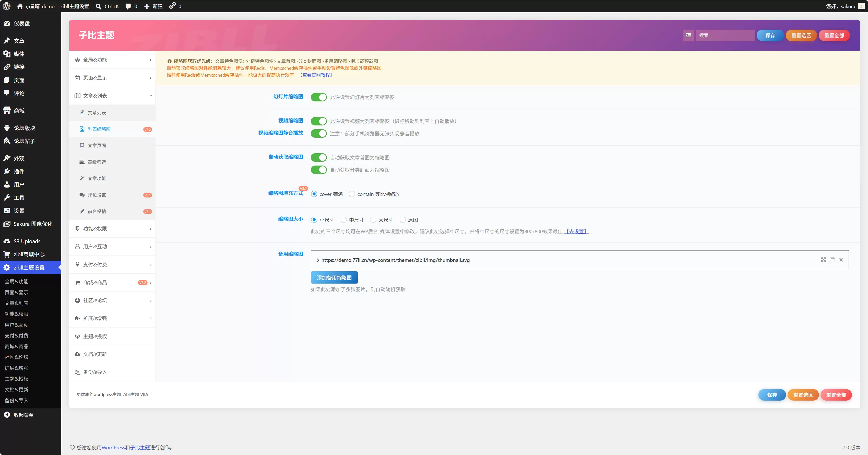Open 媒体 media library in sidebar
The height and width of the screenshot is (455, 868).
click(31, 54)
